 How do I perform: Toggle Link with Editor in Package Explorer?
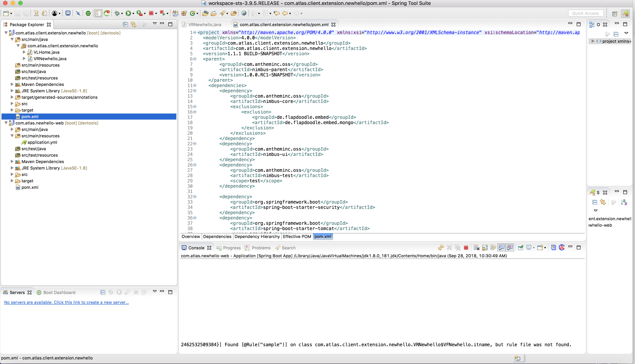tap(134, 24)
